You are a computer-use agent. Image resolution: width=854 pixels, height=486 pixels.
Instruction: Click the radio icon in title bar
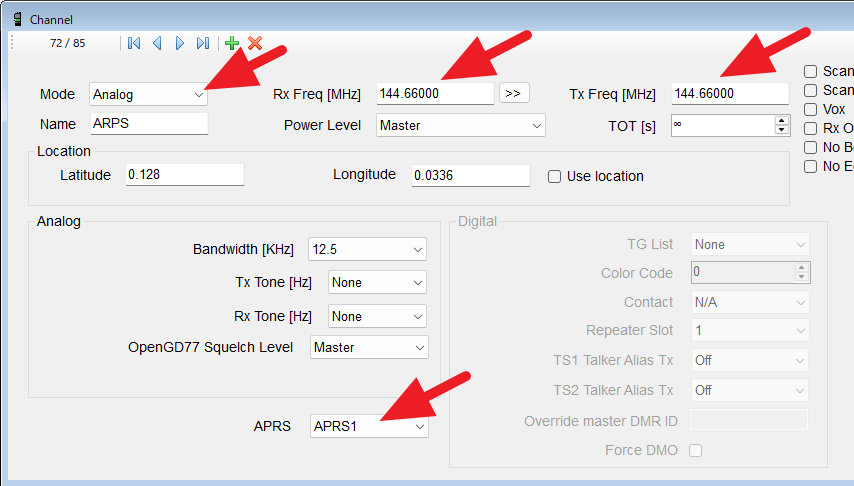tap(17, 19)
